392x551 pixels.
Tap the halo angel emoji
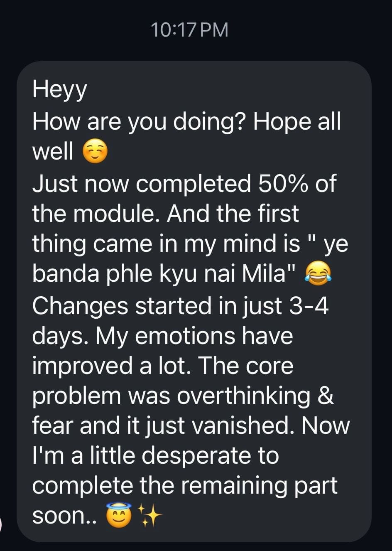pyautogui.click(x=119, y=514)
